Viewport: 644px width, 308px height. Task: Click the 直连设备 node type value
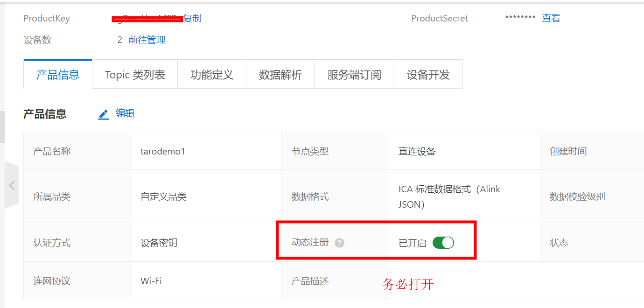417,151
